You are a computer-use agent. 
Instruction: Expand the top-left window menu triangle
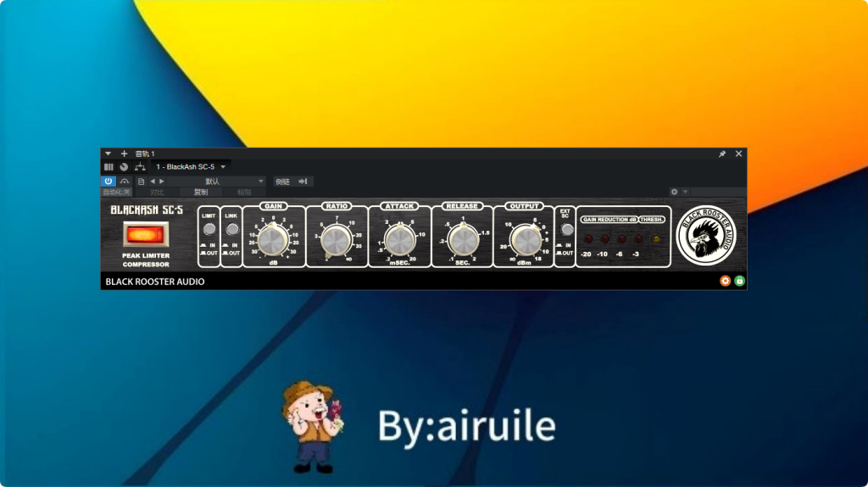pyautogui.click(x=108, y=154)
